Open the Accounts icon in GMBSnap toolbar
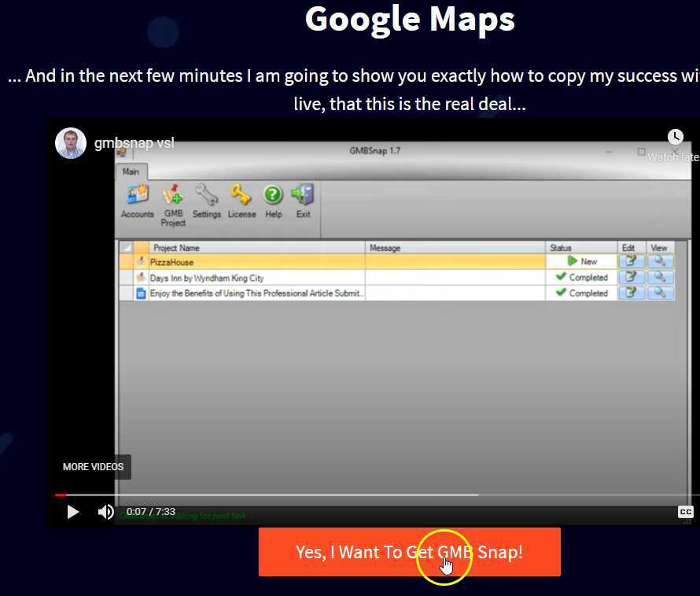 137,201
